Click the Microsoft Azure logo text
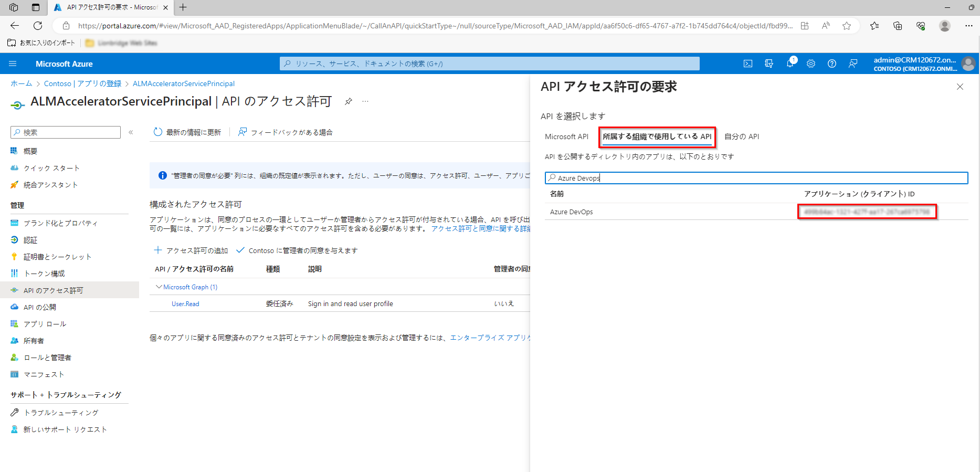 [x=64, y=64]
